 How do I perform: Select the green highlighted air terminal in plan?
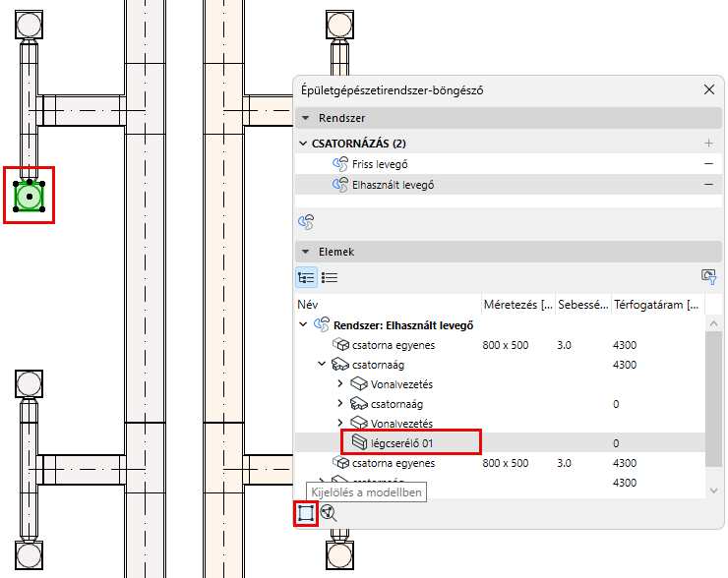(x=30, y=197)
